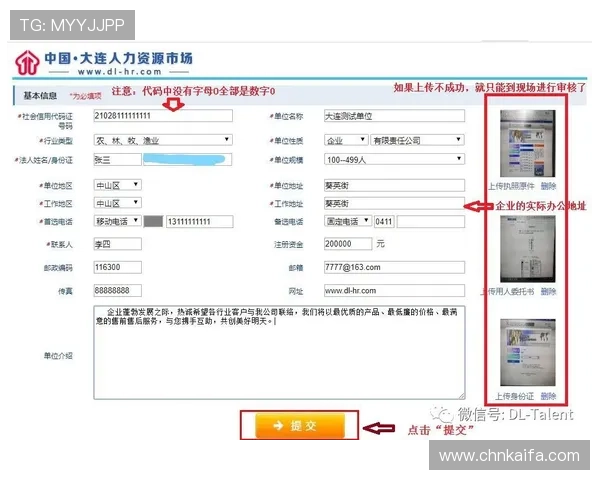
Task: Click the area code field 0411
Action: [x=384, y=221]
